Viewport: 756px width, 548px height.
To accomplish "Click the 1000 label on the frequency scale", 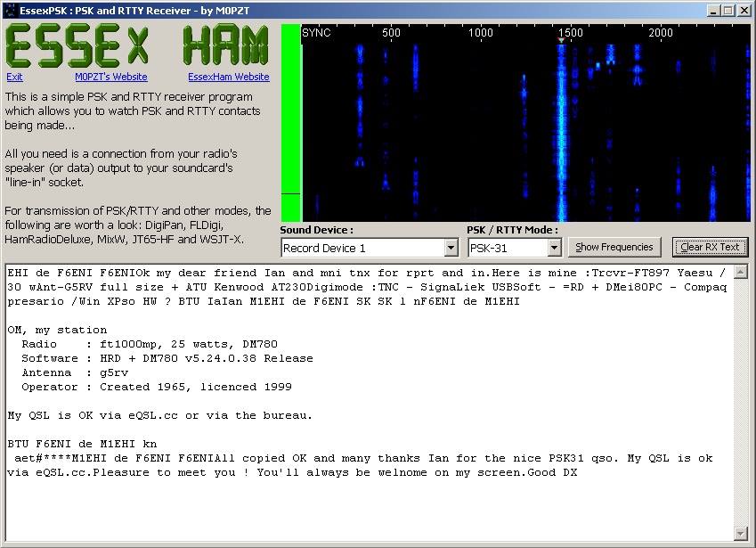I will (x=481, y=33).
